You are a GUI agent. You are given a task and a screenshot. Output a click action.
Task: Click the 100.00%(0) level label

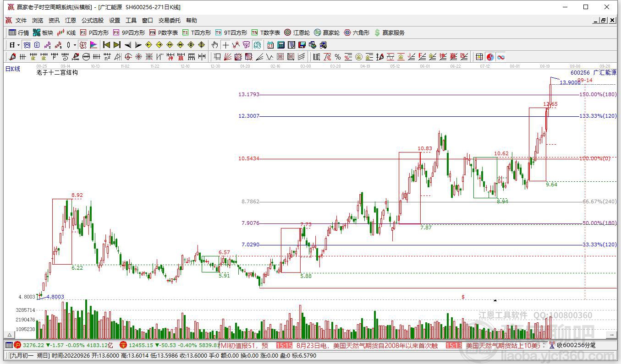[595, 158]
